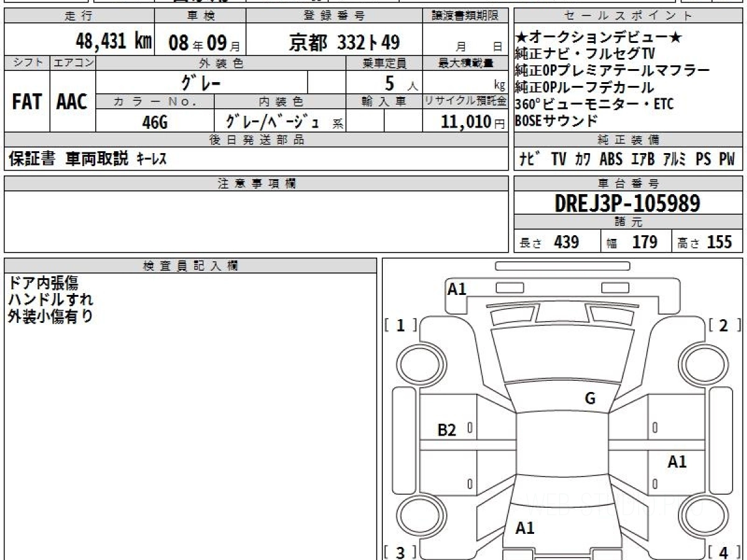Select the 検査員記入欄 header
Image resolution: width=747 pixels, height=560 pixels.
click(x=190, y=266)
